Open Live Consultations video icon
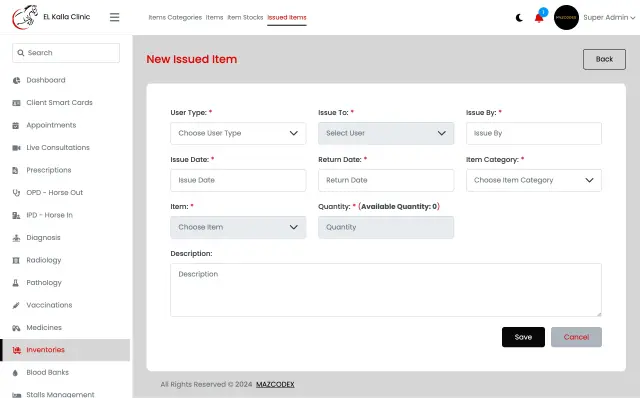The image size is (640, 398). tap(16, 148)
